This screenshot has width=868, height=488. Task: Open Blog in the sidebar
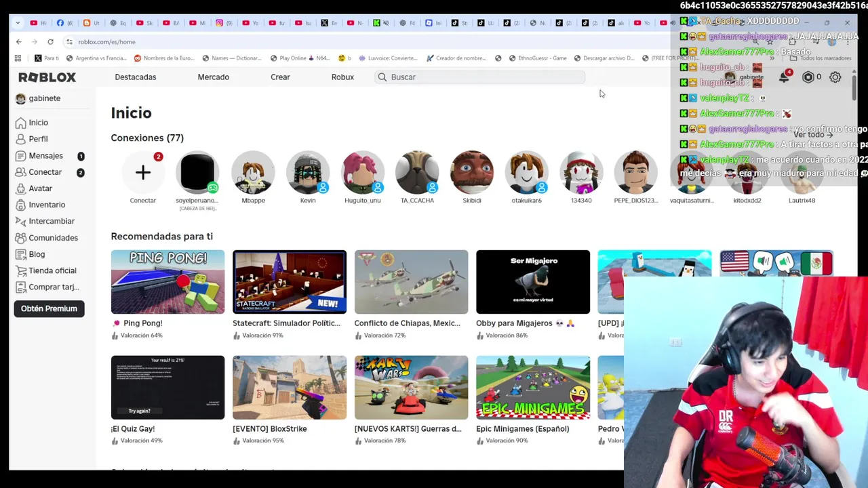pyautogui.click(x=31, y=254)
